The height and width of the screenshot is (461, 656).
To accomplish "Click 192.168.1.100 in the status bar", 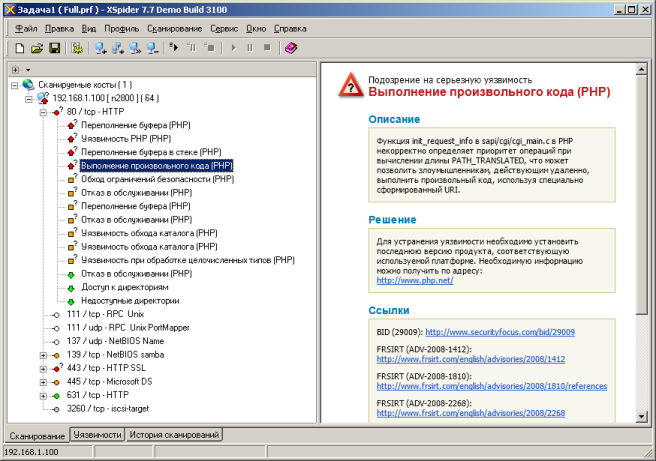I will coord(31,452).
